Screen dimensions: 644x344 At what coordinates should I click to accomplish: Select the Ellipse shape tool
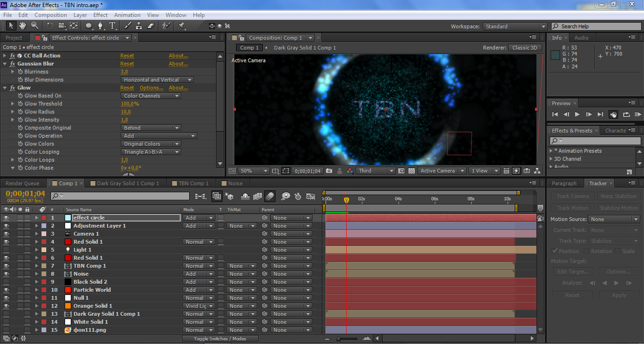pos(89,25)
